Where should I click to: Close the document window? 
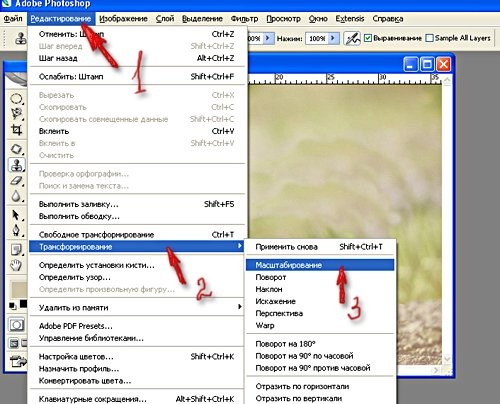point(443,64)
